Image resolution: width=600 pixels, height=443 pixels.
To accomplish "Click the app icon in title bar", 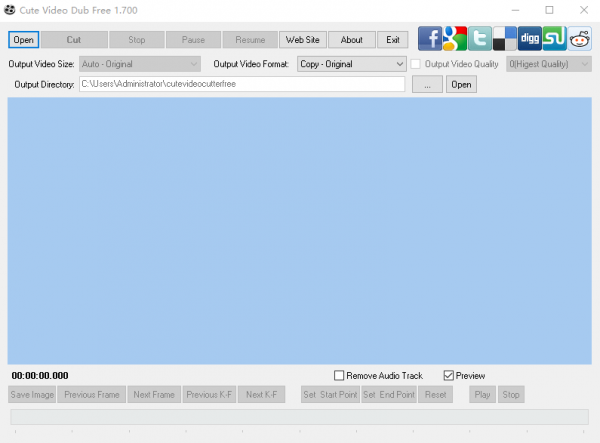I will point(10,10).
